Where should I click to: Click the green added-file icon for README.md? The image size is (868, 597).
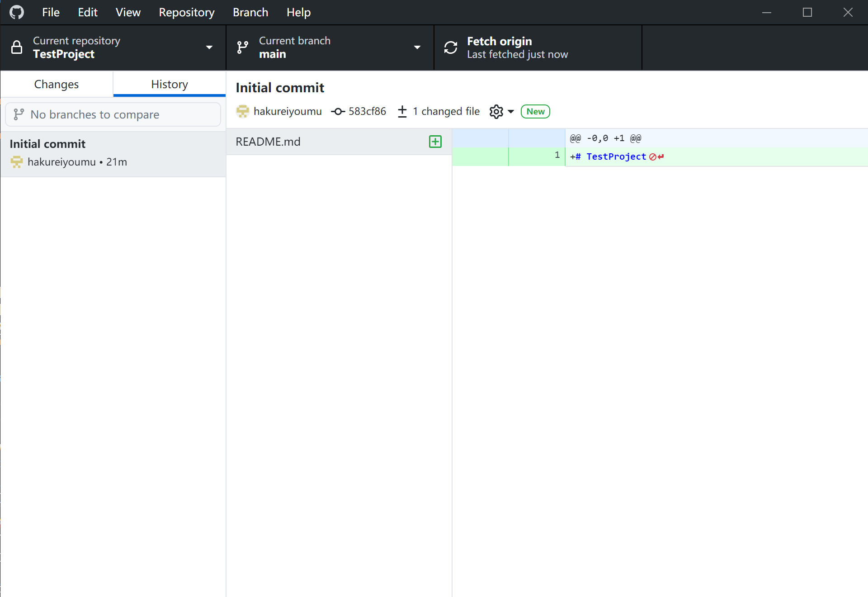(435, 142)
